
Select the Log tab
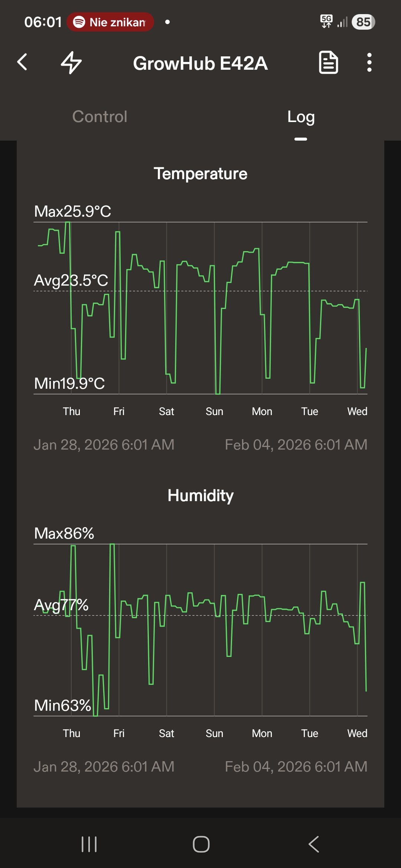301,117
